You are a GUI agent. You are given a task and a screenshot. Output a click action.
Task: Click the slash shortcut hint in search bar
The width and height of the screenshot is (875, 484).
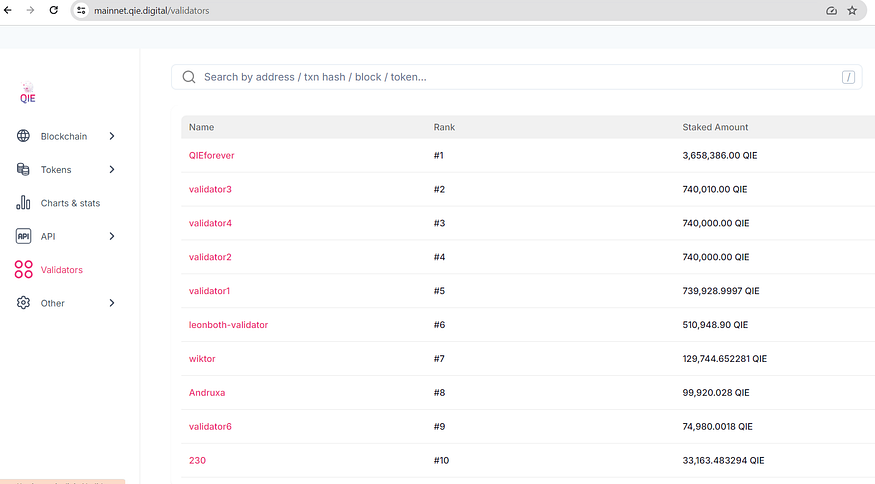(848, 77)
